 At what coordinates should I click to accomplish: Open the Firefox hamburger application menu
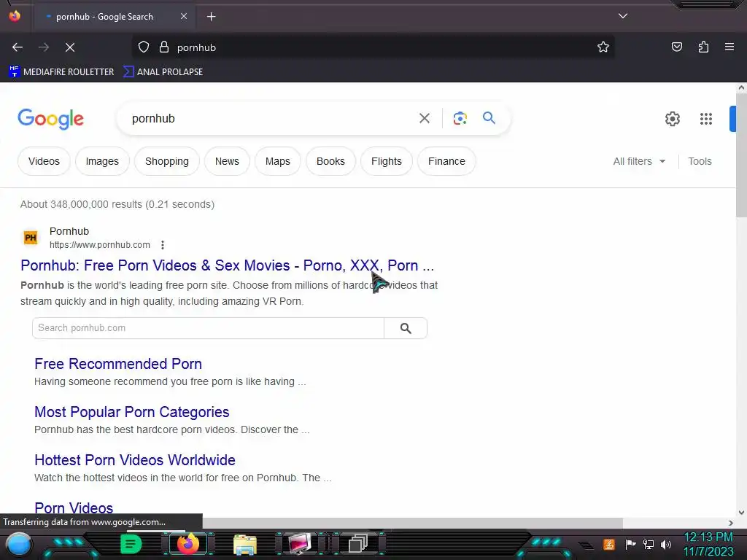pyautogui.click(x=729, y=47)
